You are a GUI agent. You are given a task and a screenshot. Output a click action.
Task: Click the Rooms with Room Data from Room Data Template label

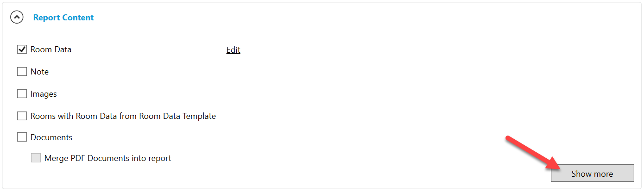click(x=123, y=116)
